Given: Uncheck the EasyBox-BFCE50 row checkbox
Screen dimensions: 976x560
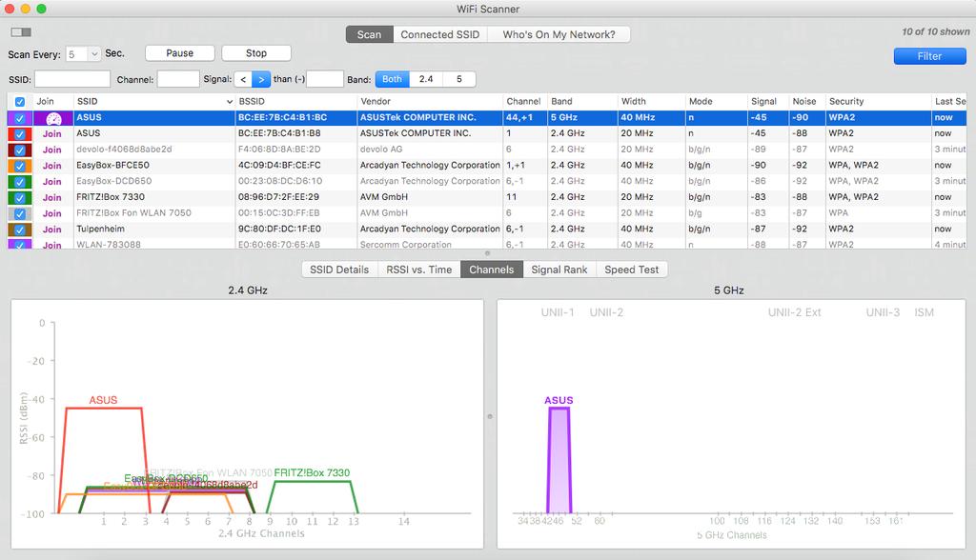Looking at the screenshot, I should 20,166.
